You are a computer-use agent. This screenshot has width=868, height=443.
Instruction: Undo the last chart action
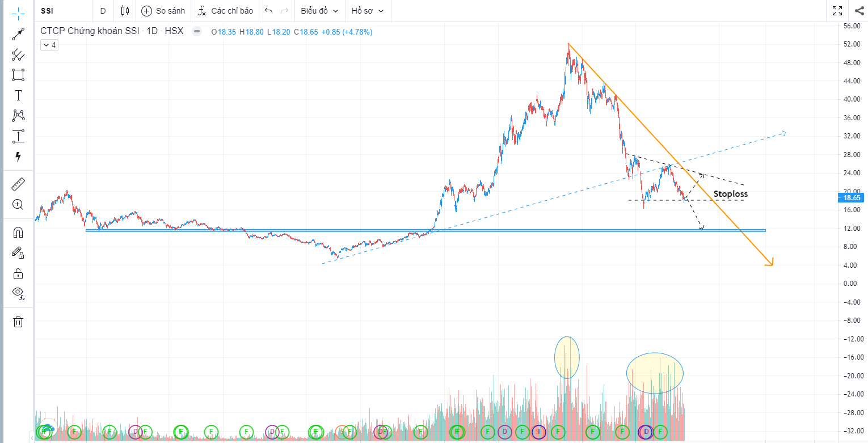tap(269, 11)
